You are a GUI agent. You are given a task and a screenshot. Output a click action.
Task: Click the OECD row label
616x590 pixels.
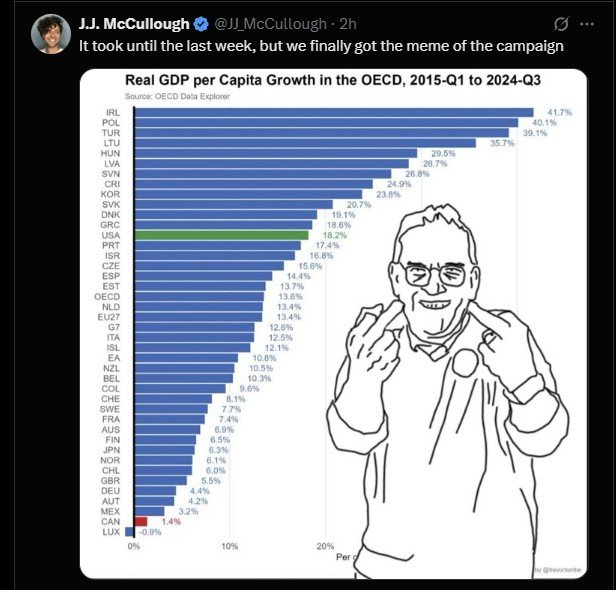pyautogui.click(x=107, y=297)
